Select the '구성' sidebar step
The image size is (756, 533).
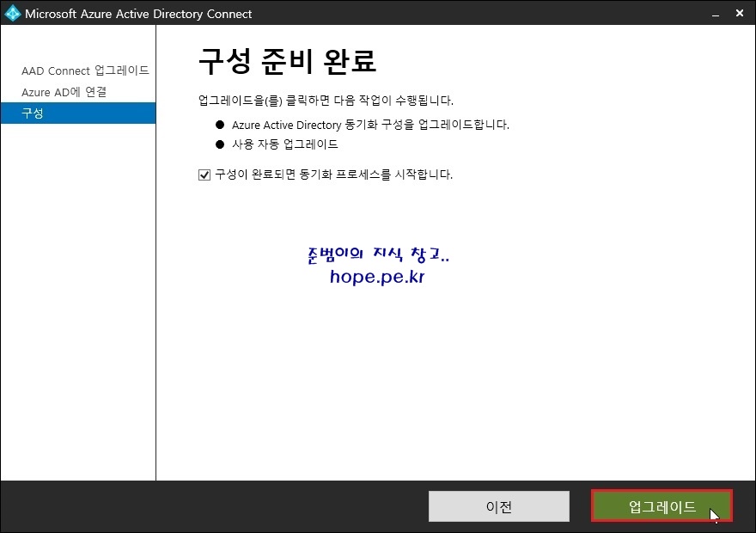click(x=78, y=113)
